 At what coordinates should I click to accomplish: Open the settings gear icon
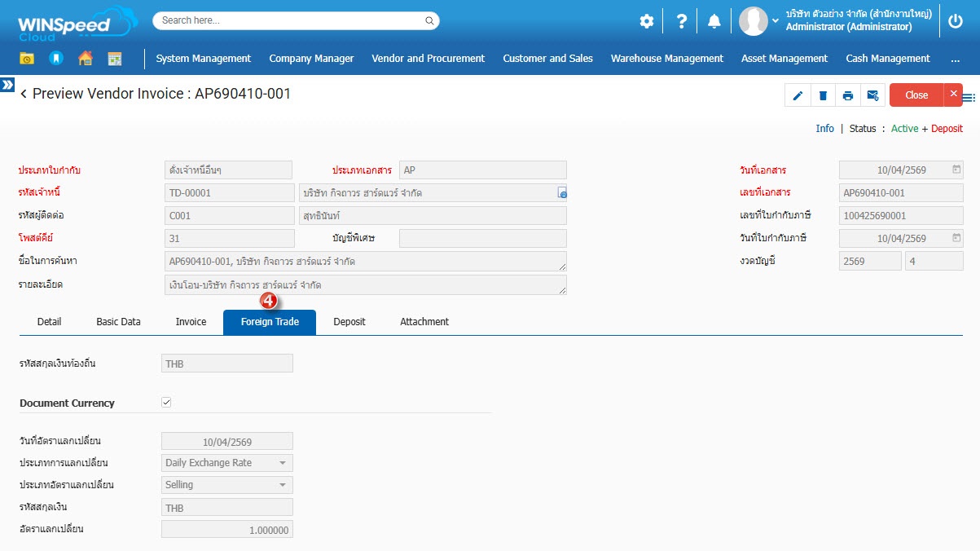[647, 22]
